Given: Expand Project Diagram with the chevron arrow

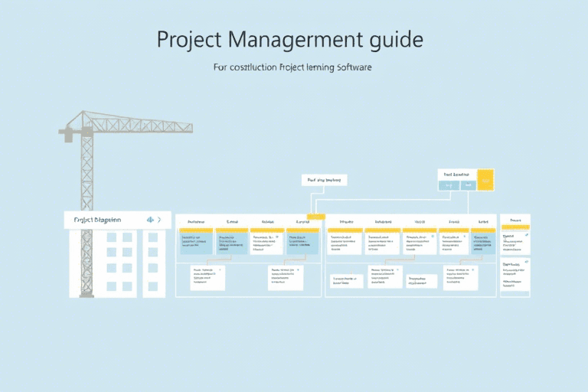Looking at the screenshot, I should click(x=159, y=220).
